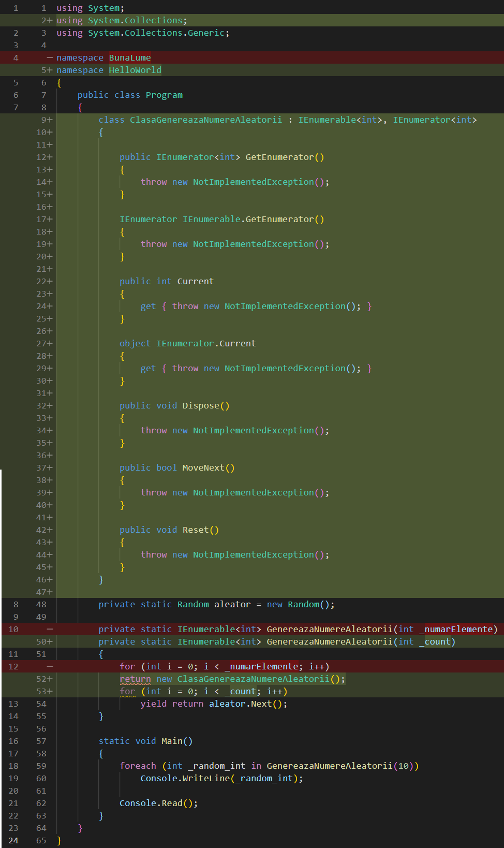
Task: Click the MoveNext method name
Action: click(x=203, y=467)
